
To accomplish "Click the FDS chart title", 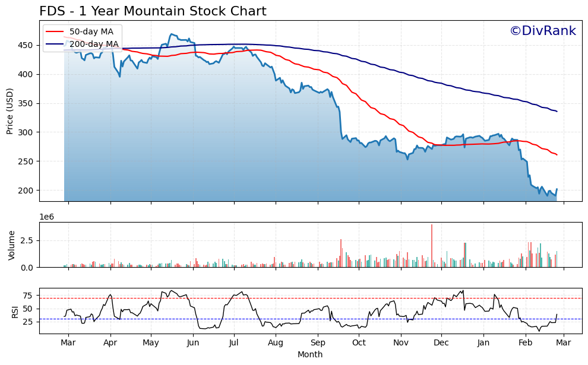I will click(x=154, y=9).
